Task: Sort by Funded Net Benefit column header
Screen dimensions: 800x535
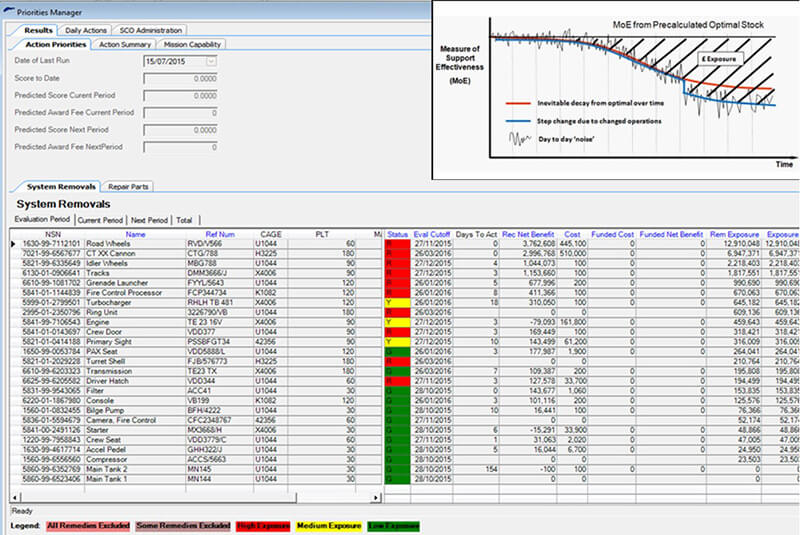Action: click(x=671, y=234)
